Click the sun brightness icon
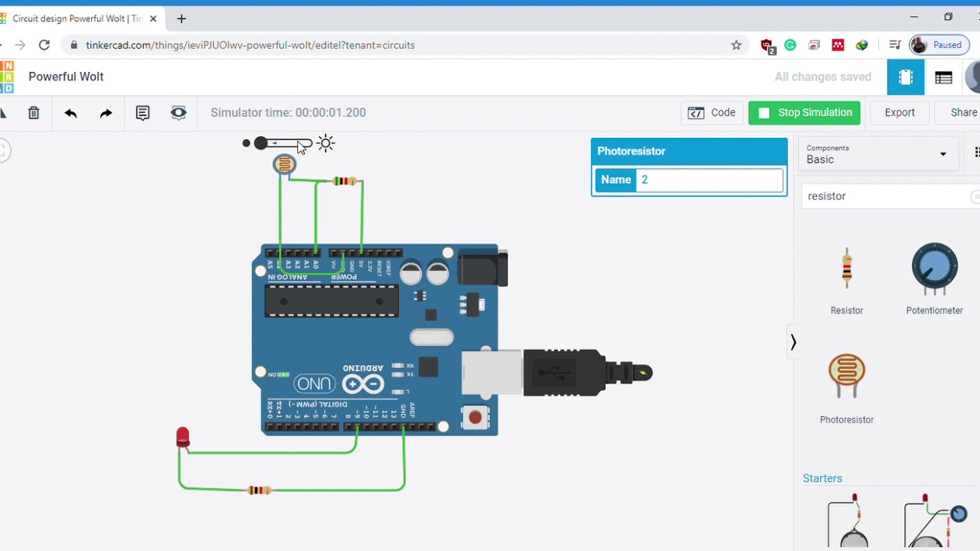 tap(326, 143)
